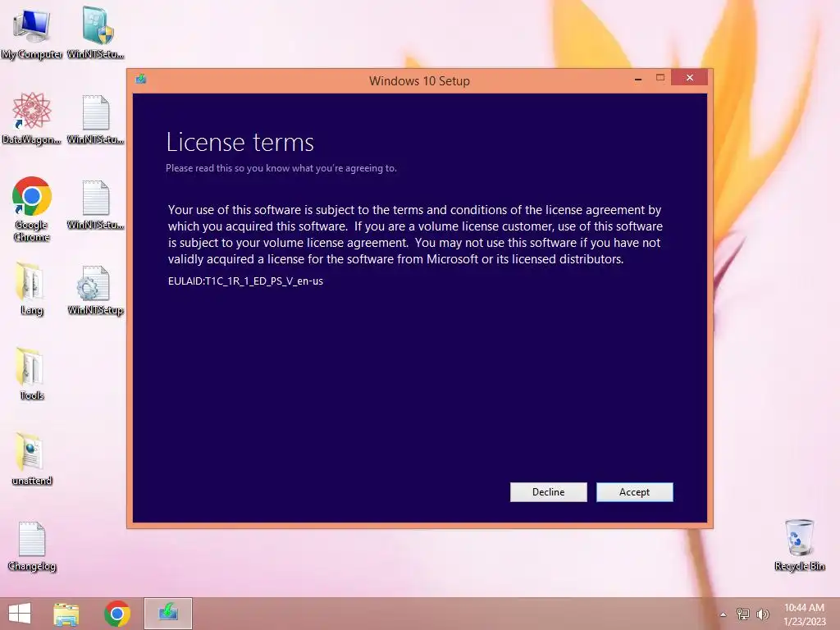
Task: Select the My Computer desktop icon
Action: click(x=32, y=34)
